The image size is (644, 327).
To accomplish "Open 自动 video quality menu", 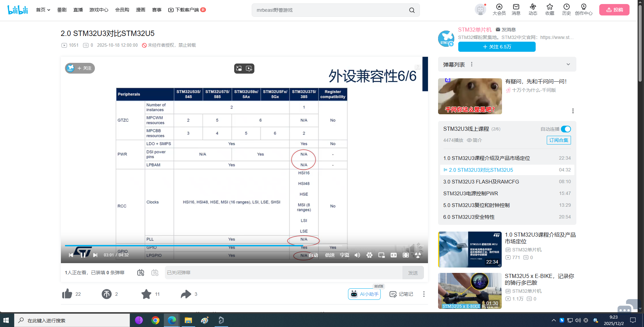I will 314,255.
